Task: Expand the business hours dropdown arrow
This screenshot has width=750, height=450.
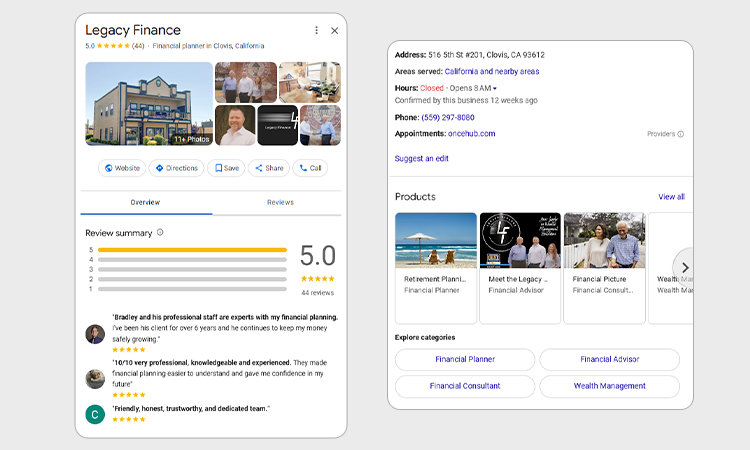Action: point(495,88)
